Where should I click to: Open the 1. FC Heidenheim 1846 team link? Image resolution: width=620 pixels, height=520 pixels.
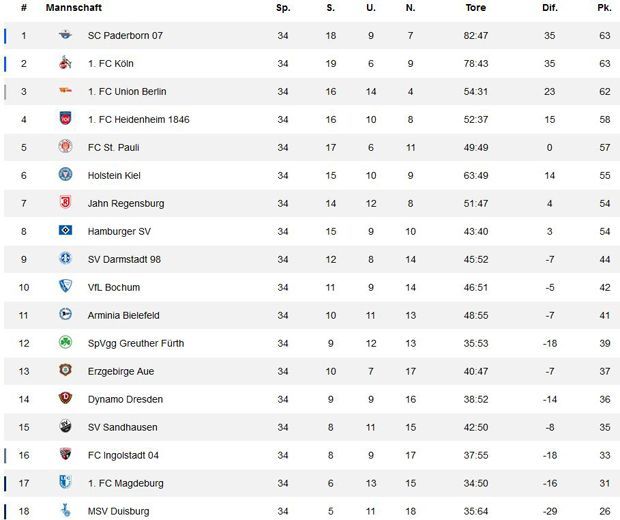138,120
